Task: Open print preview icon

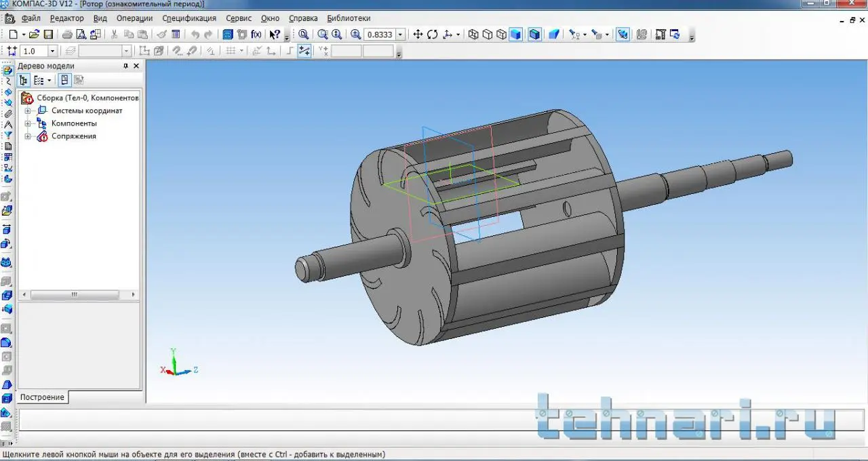Action: click(x=81, y=34)
